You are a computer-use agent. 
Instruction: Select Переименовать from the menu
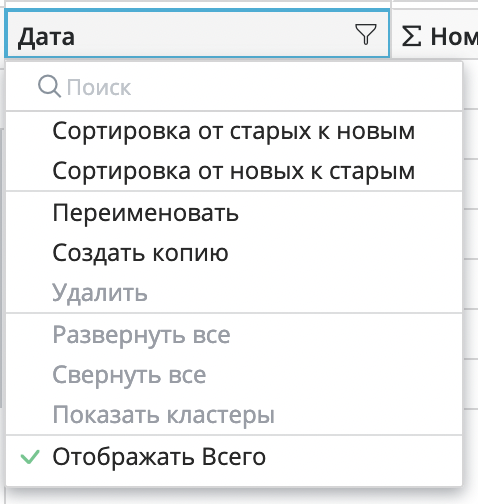pyautogui.click(x=234, y=213)
